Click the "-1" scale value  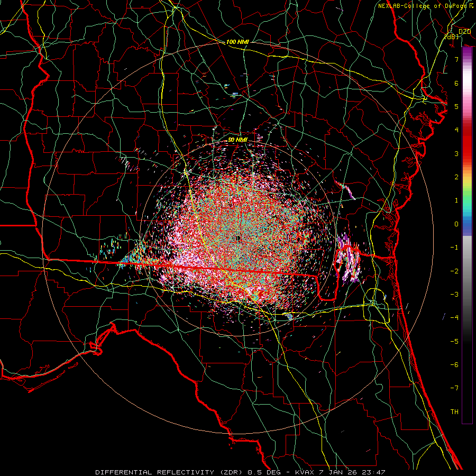click(x=454, y=248)
